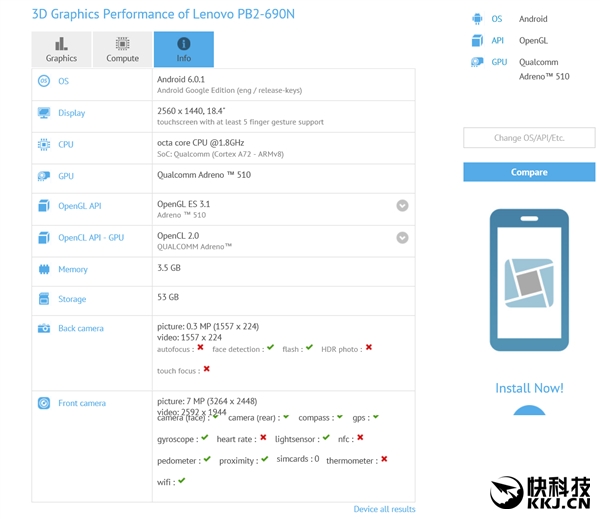Click the Storage drive icon
Viewport: 600px width, 519px height.
pos(44,299)
